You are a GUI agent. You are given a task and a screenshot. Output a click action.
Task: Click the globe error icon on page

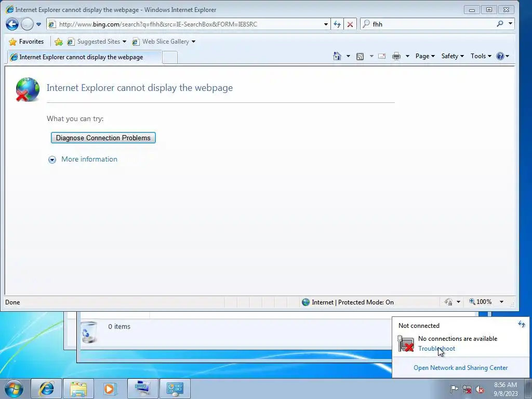pyautogui.click(x=28, y=89)
